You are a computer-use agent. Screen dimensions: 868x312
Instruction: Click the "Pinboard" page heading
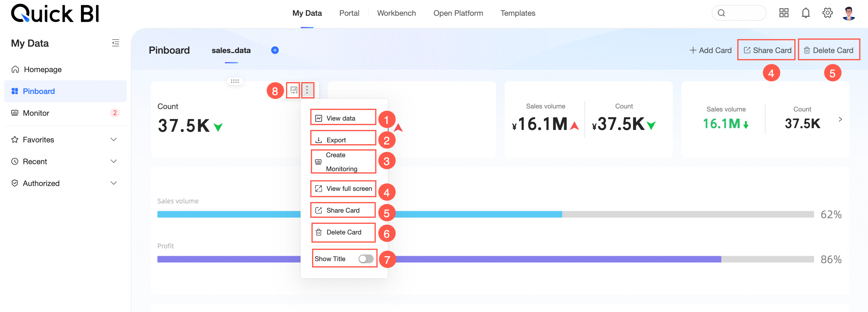(x=169, y=50)
